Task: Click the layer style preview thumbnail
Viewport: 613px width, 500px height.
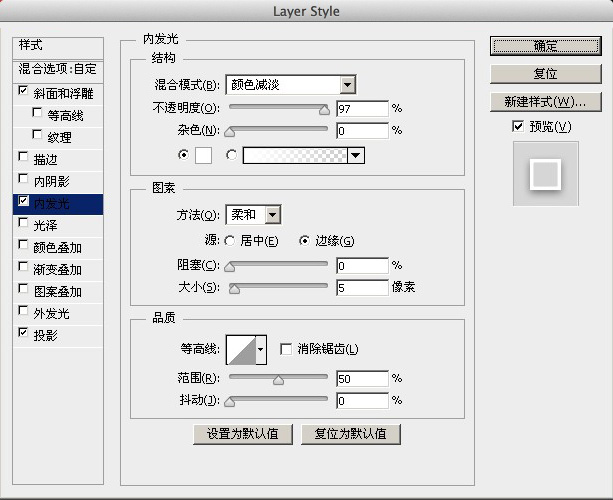Action: (x=546, y=174)
